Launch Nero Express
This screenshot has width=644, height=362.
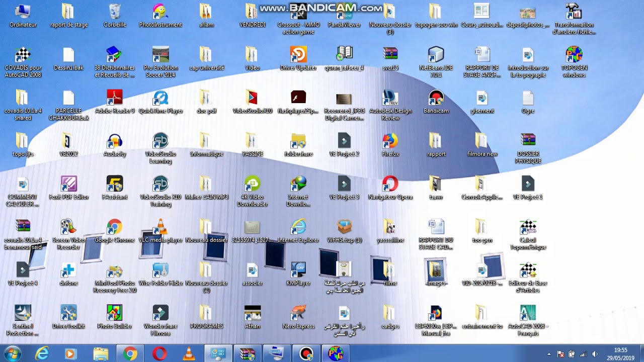(298, 317)
